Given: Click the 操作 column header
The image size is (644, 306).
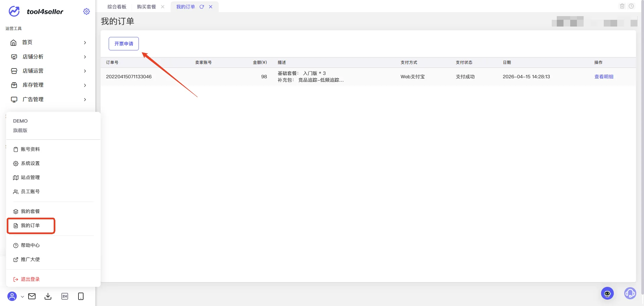Looking at the screenshot, I should tap(598, 62).
